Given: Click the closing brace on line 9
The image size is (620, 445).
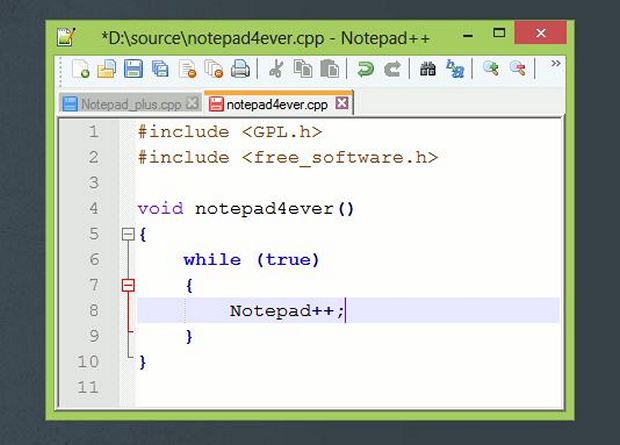Looking at the screenshot, I should 189,337.
